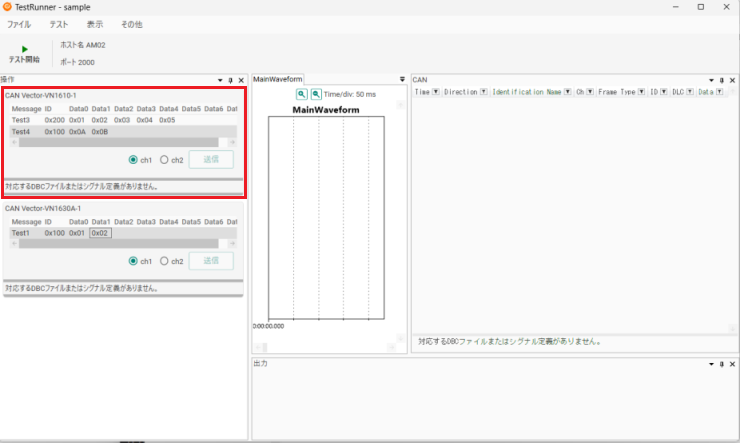This screenshot has height=443, width=740.
Task: Pin the CAN panel with pushpin icon
Action: (x=721, y=79)
